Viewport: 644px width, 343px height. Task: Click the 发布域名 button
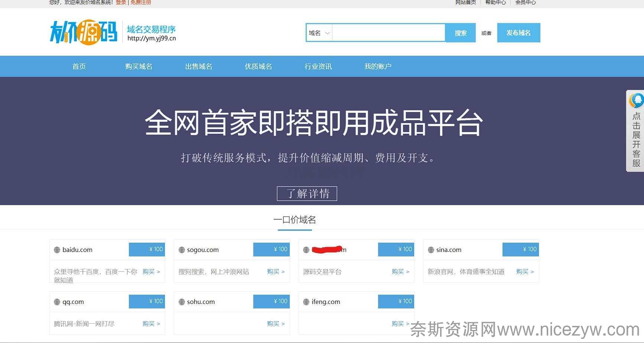518,33
